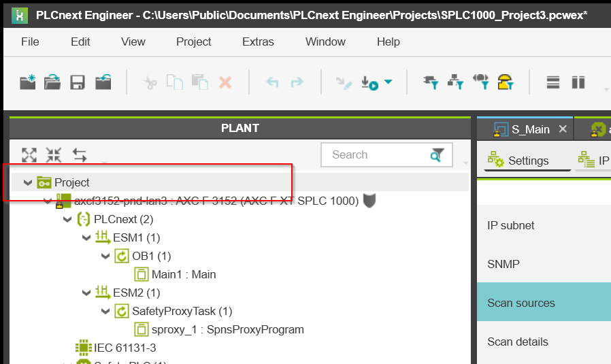The width and height of the screenshot is (611, 364).
Task: Collapse the PLCnext (2) node
Action: [x=67, y=219]
